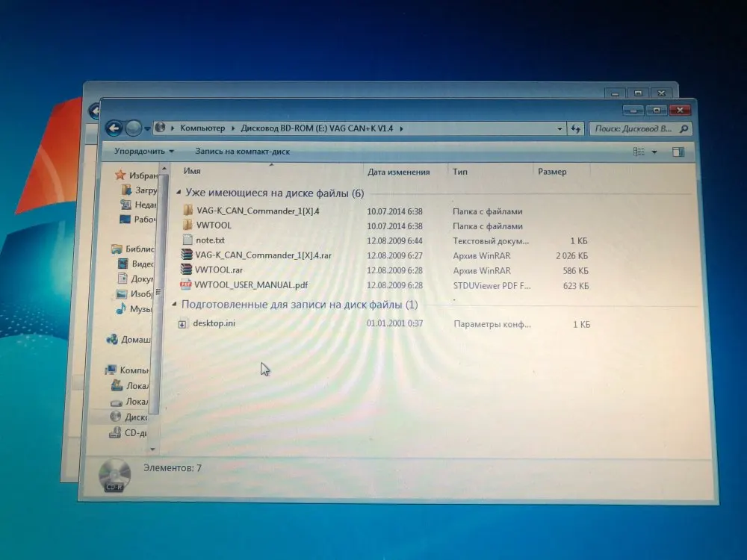Image resolution: width=747 pixels, height=560 pixels.
Task: Open Рабочий стол in the sidebar
Action: tap(137, 219)
